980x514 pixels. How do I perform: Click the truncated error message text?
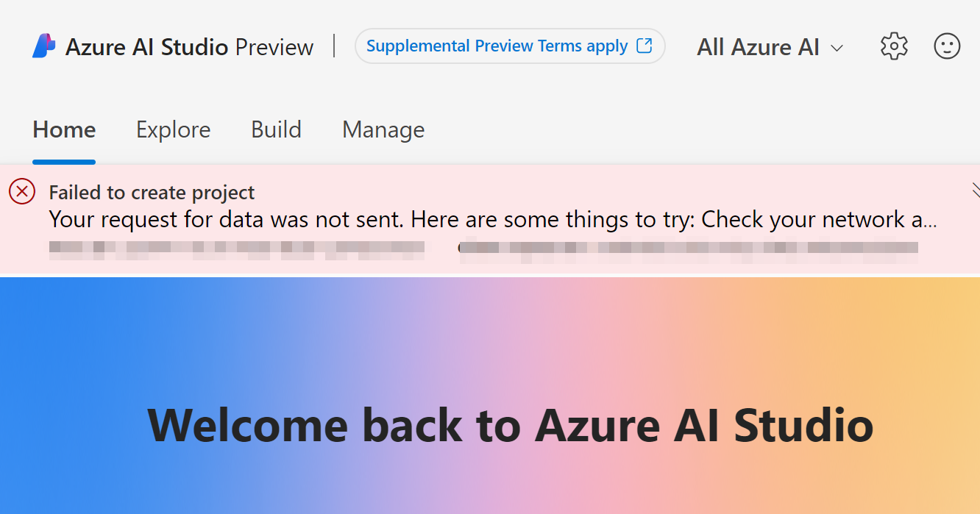click(x=491, y=219)
